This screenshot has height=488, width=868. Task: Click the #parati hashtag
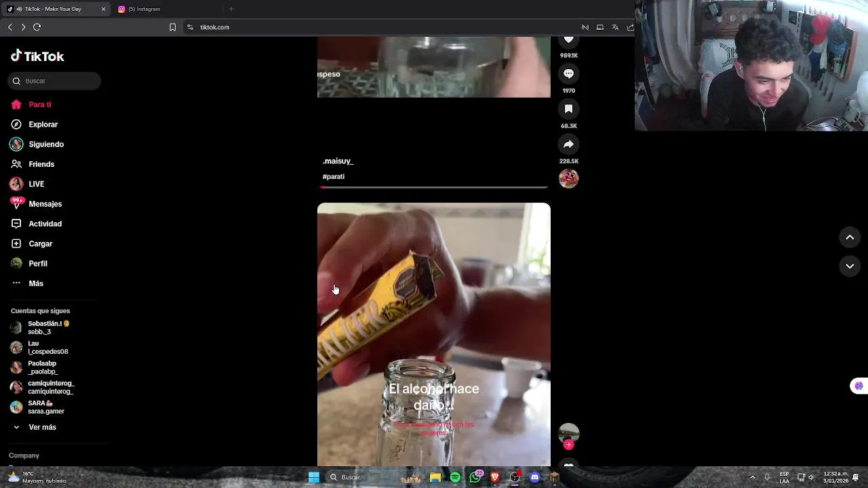click(x=334, y=177)
